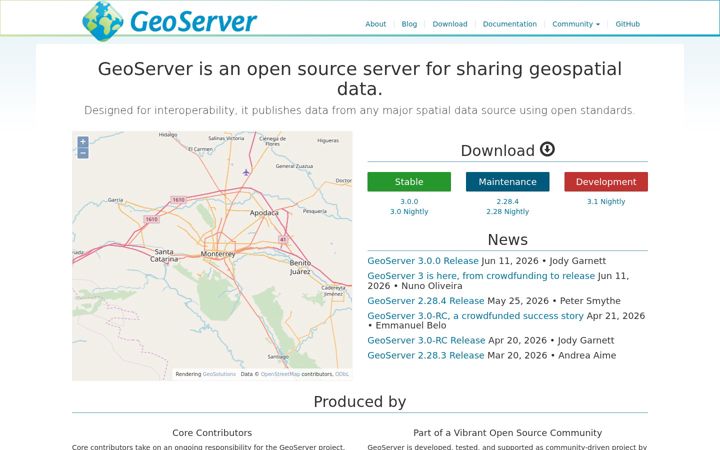Open the Blog page
Image resolution: width=720 pixels, height=450 pixels.
(409, 24)
